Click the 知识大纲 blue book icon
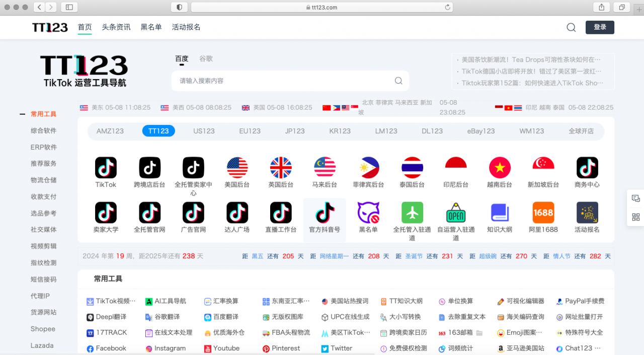Image resolution: width=644 pixels, height=355 pixels. click(500, 212)
